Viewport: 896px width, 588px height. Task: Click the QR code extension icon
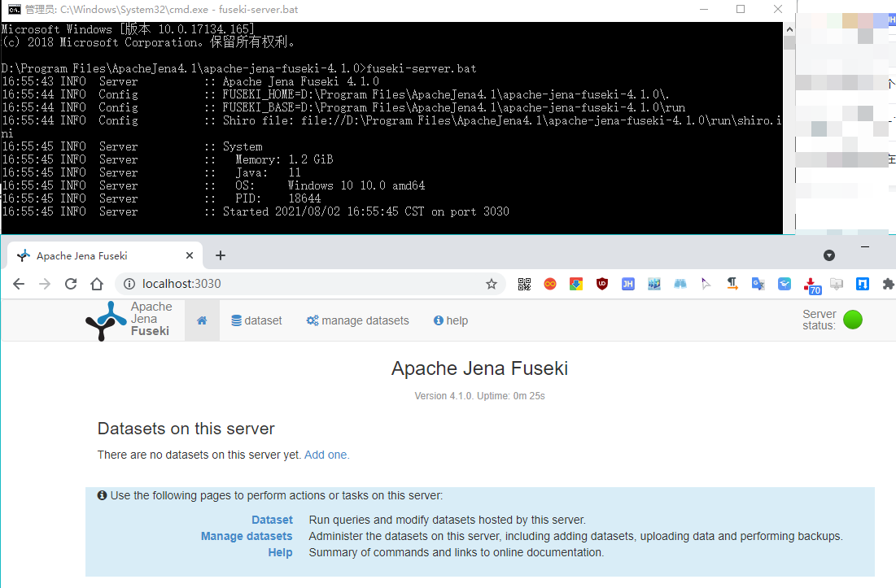[x=524, y=284]
